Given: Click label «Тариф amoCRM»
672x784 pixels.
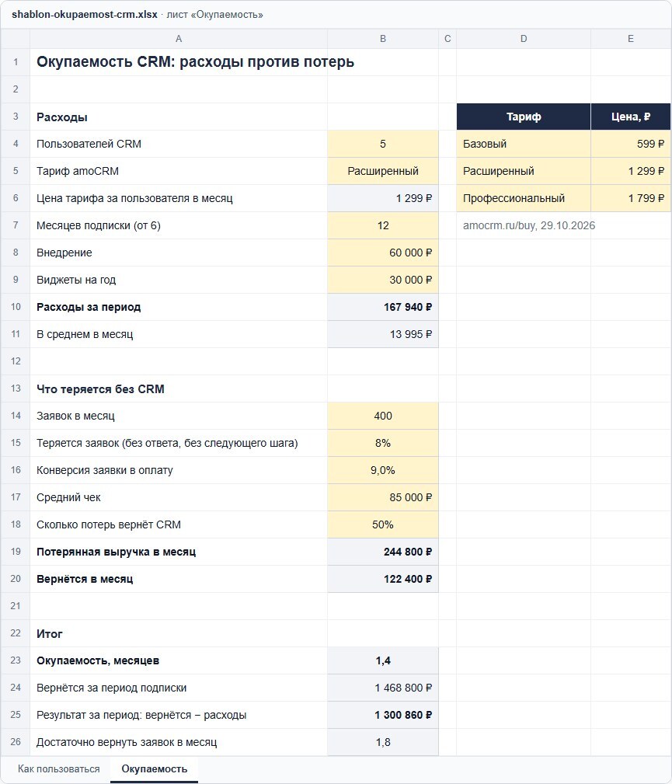Looking at the screenshot, I should (x=78, y=171).
